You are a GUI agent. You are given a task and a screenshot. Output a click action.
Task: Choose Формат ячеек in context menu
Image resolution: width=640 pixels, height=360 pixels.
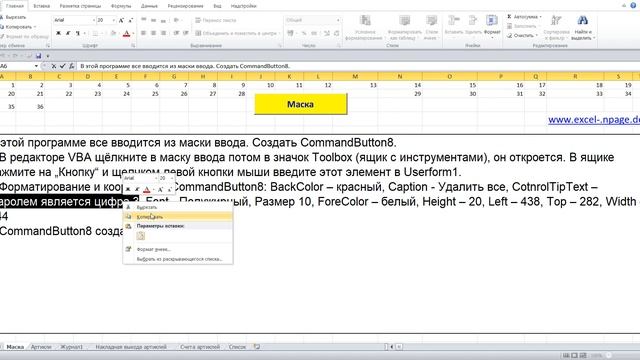178,249
